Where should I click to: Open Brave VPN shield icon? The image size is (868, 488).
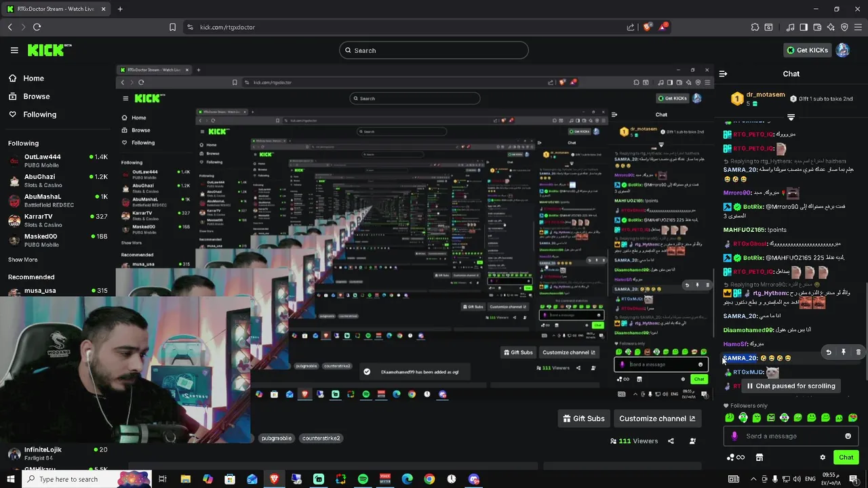(x=844, y=27)
